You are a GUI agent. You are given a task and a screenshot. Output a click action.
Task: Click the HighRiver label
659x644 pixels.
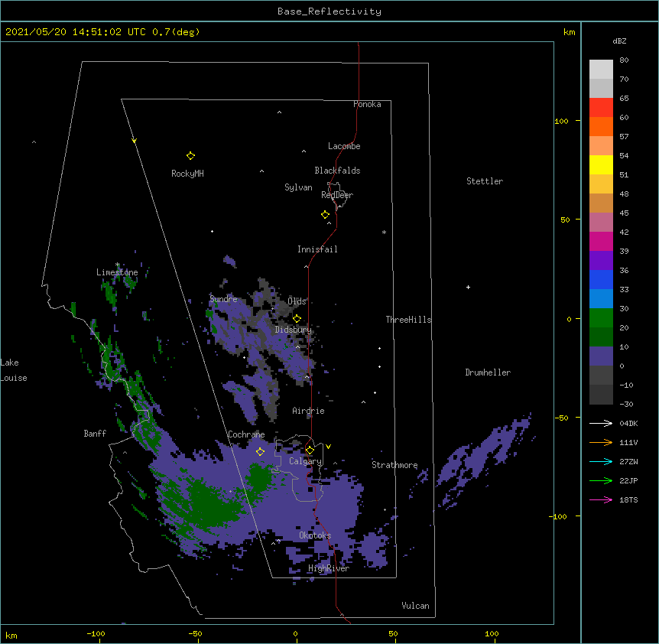[x=329, y=568]
